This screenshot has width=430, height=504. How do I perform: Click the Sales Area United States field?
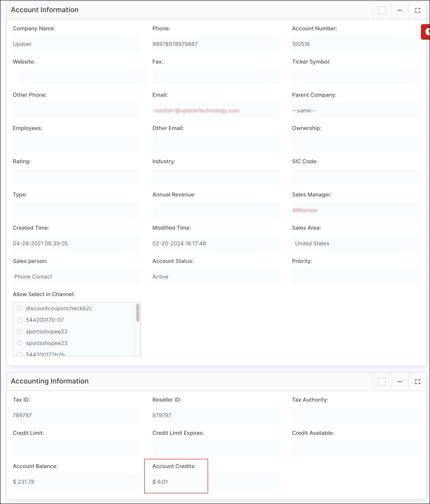(x=356, y=243)
